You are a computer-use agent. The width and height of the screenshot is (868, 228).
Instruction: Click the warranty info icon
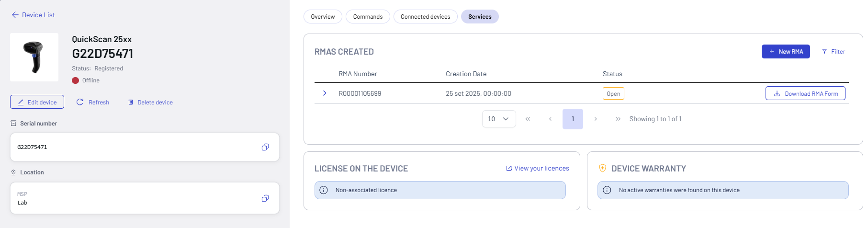tap(607, 190)
